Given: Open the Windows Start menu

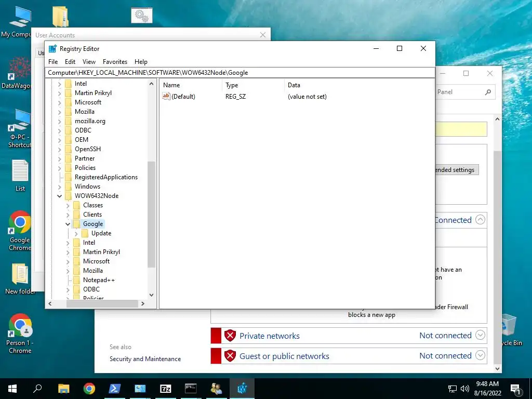Looking at the screenshot, I should 12,389.
